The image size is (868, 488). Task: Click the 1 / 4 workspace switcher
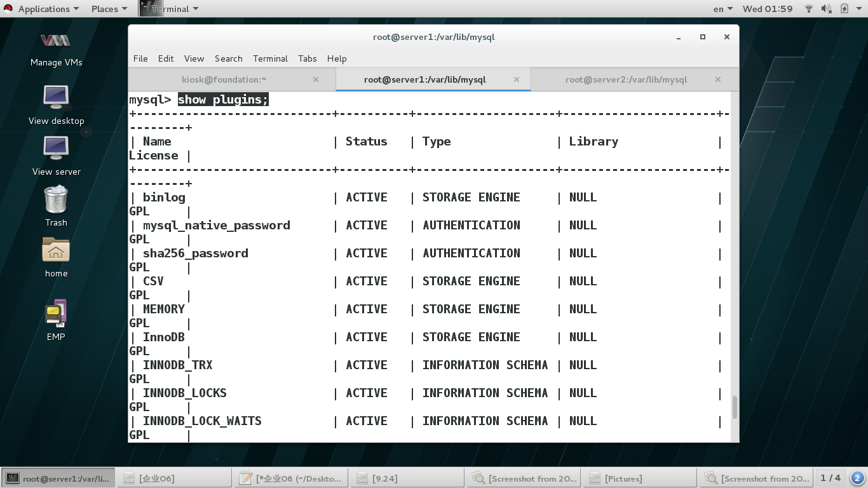[831, 478]
